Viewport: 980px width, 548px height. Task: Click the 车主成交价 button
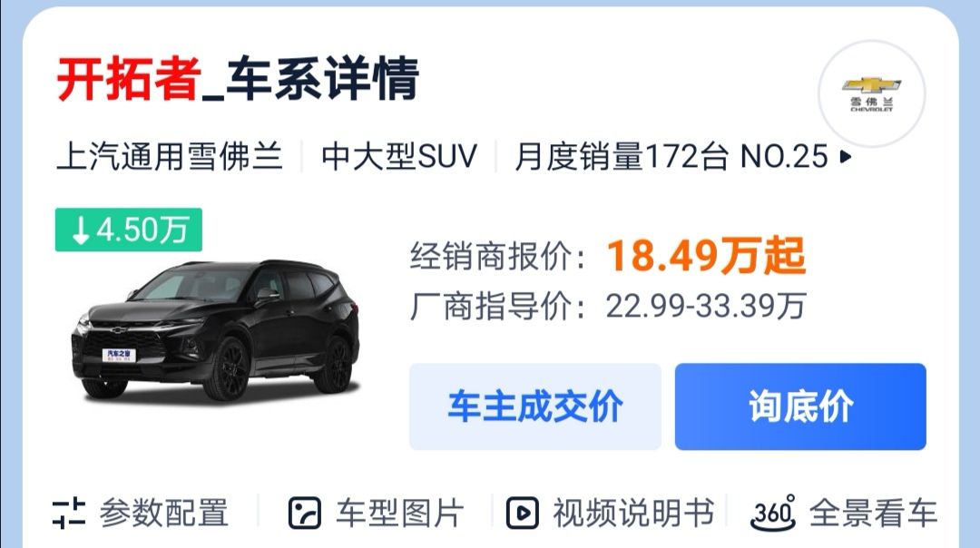[x=535, y=406]
